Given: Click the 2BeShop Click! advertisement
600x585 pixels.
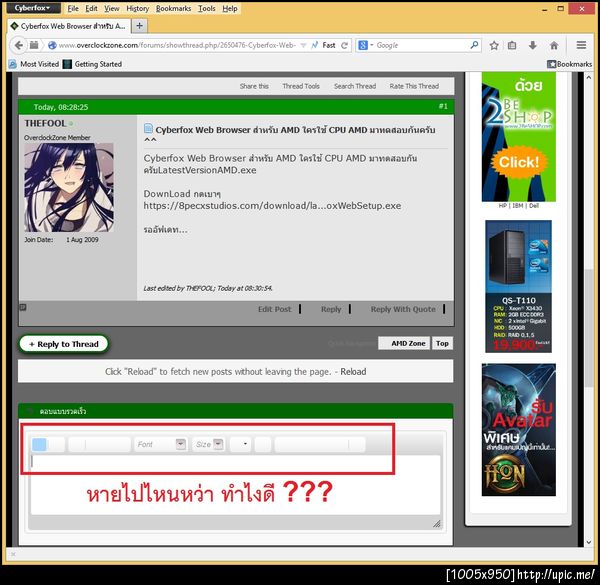Looking at the screenshot, I should tap(518, 137).
